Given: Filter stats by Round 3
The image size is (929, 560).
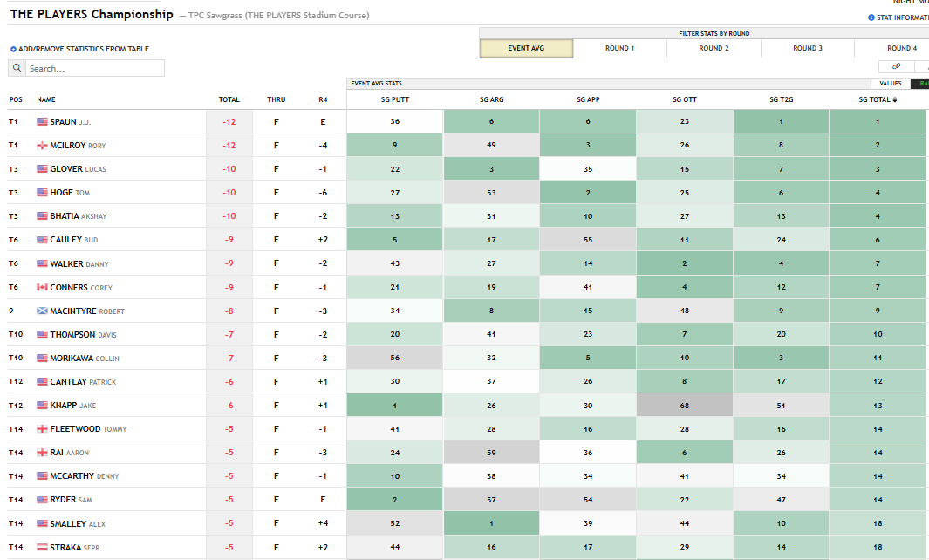Looking at the screenshot, I should point(808,49).
